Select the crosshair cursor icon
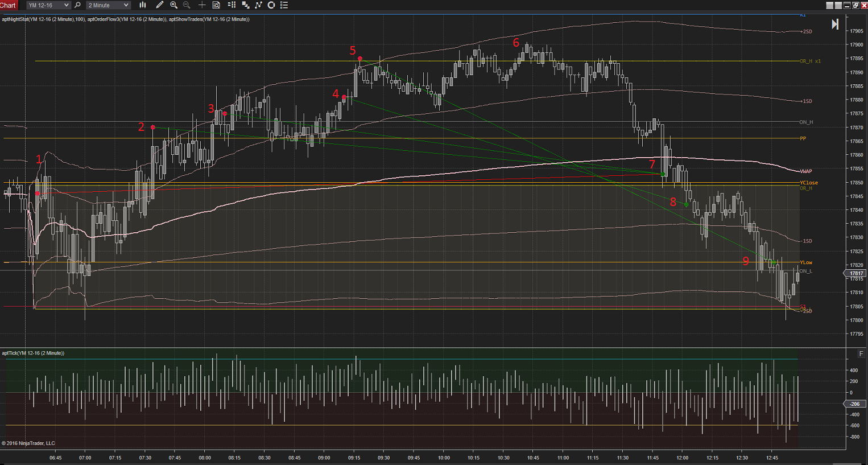 coord(202,5)
